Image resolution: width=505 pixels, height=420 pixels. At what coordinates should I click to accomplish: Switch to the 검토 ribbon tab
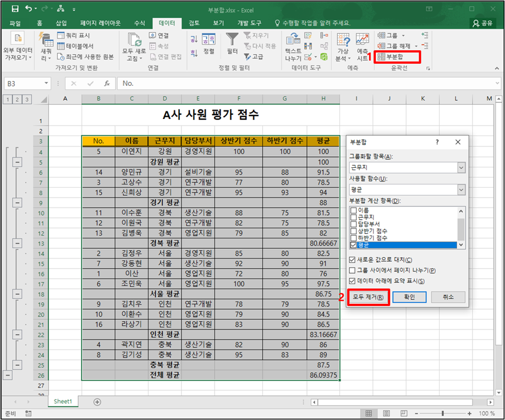194,23
